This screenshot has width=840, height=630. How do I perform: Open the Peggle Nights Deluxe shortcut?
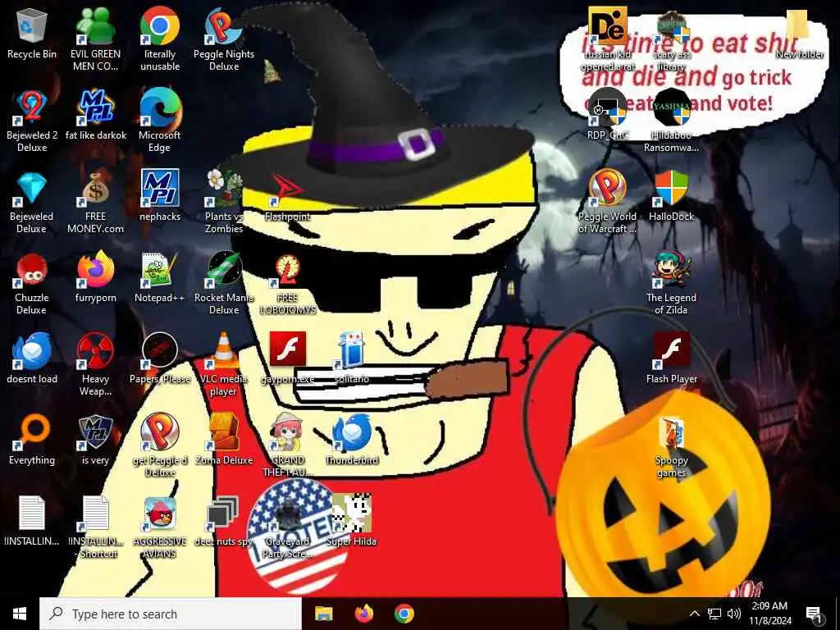coord(223,25)
